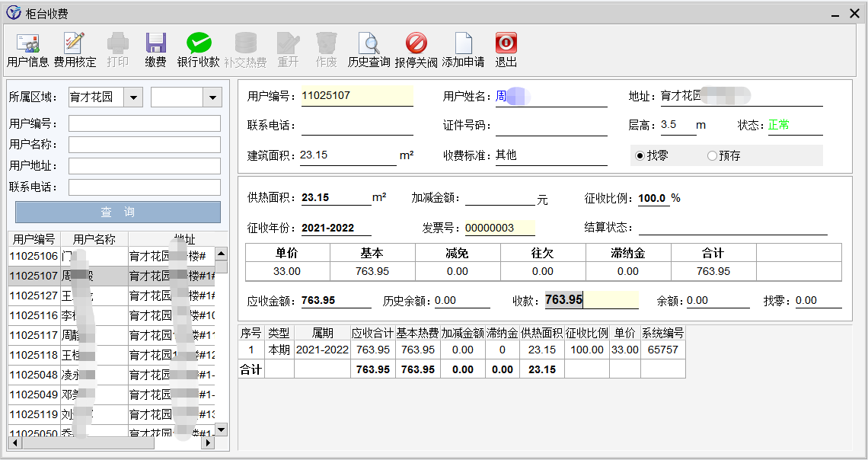Select the 预存 radio button

(x=712, y=156)
